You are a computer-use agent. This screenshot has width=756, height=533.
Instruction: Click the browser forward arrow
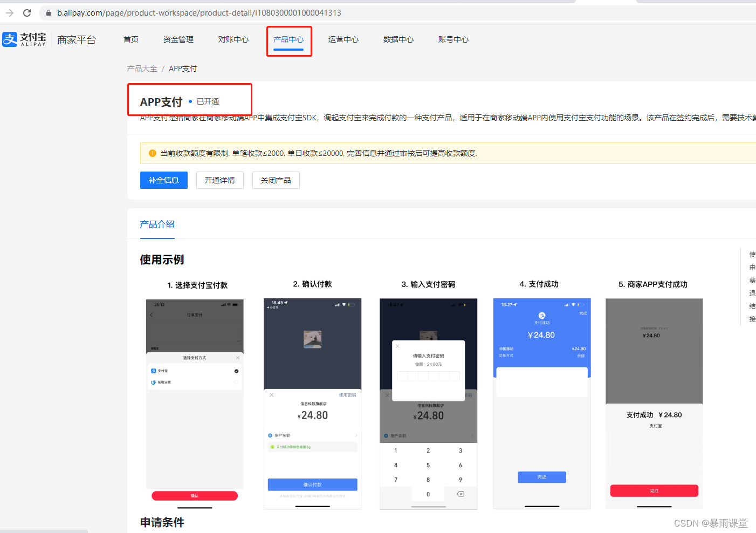(x=10, y=12)
